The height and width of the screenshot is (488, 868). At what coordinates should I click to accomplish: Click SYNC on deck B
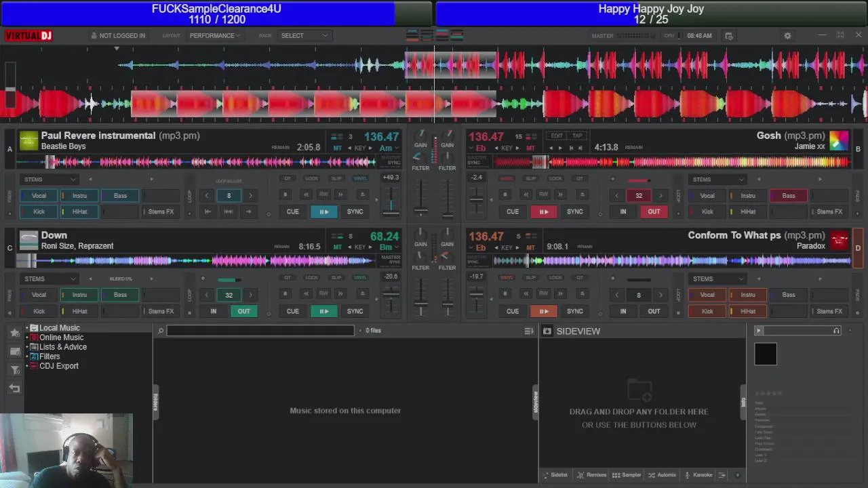574,211
